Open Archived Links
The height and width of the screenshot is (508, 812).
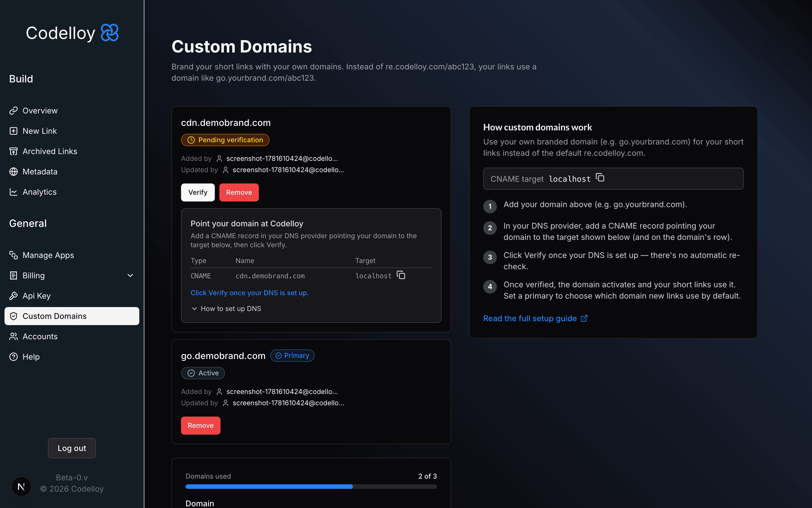(x=72, y=151)
